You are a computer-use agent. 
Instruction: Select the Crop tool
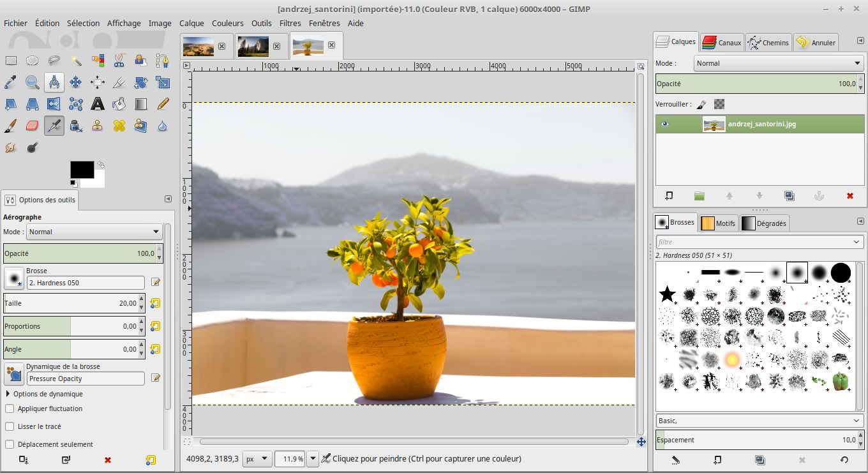pyautogui.click(x=119, y=82)
